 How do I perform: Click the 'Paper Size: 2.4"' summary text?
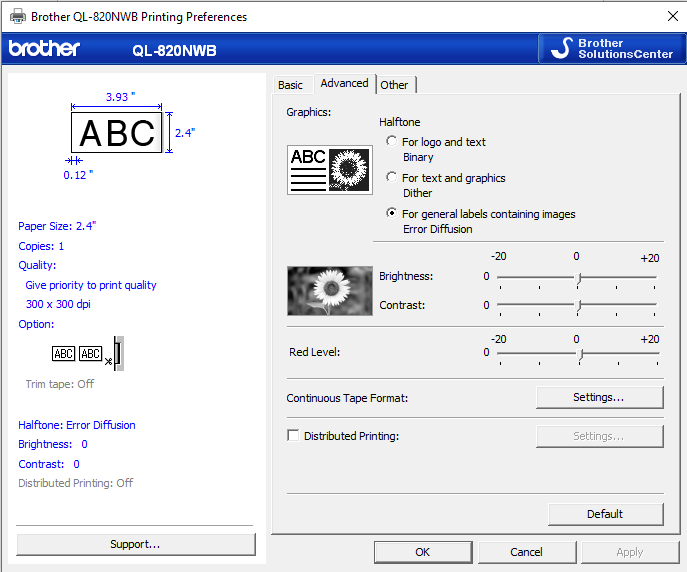pyautogui.click(x=57, y=226)
